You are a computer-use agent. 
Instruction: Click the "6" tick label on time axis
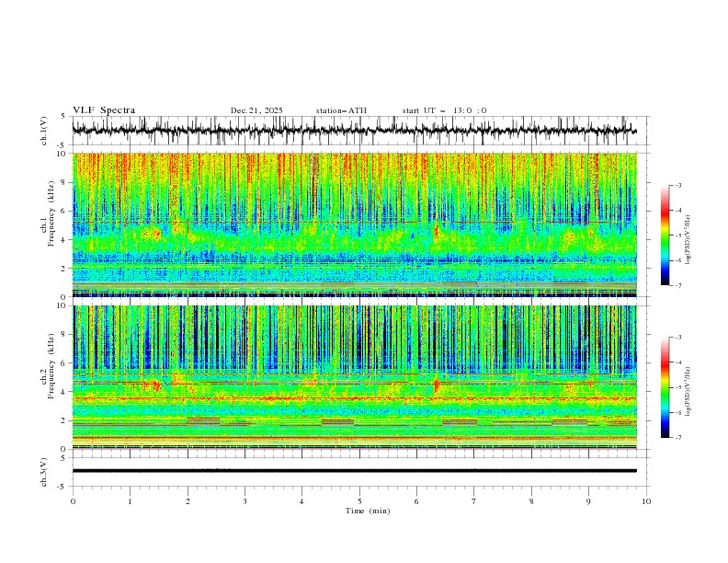[416, 501]
